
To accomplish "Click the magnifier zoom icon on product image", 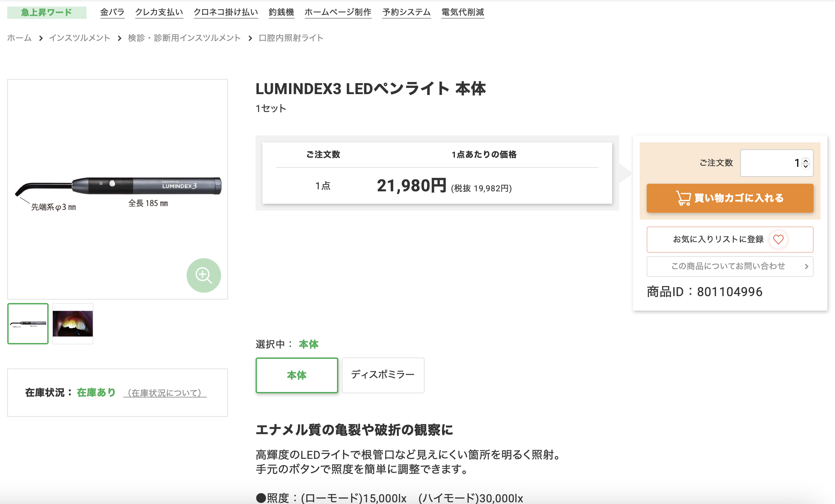I will [x=203, y=275].
